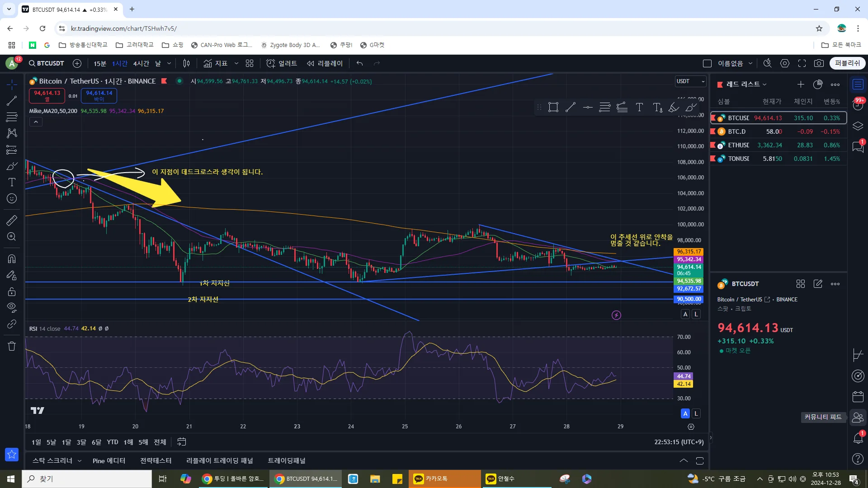Open the candlestick chart type selector
868x488 pixels.
[186, 63]
